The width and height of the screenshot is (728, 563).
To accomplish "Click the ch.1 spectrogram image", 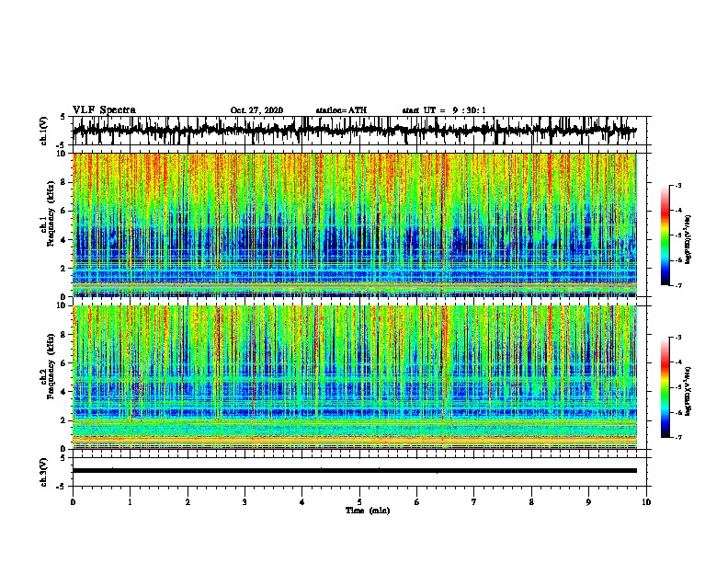I will point(354,224).
